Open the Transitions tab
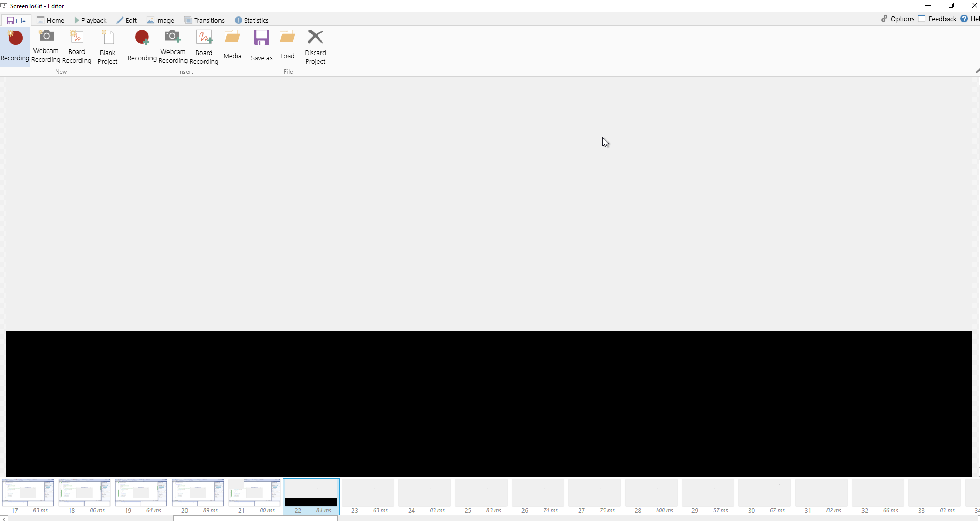980x521 pixels. click(205, 20)
